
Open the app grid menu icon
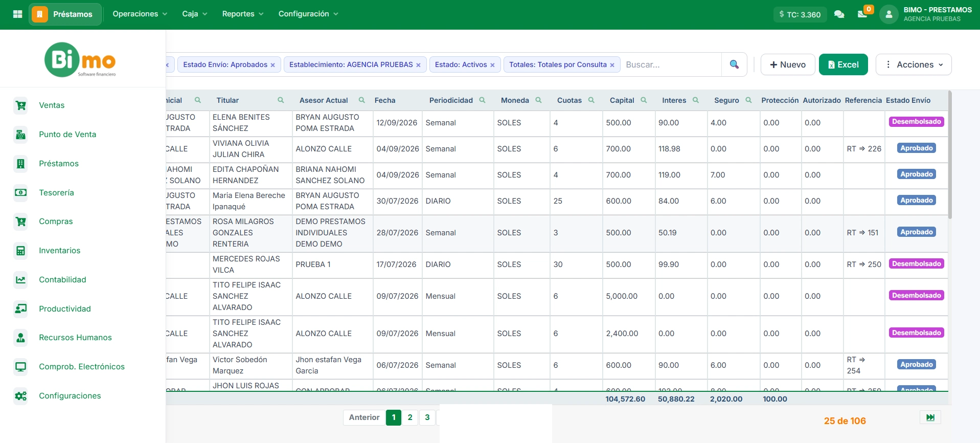point(17,14)
